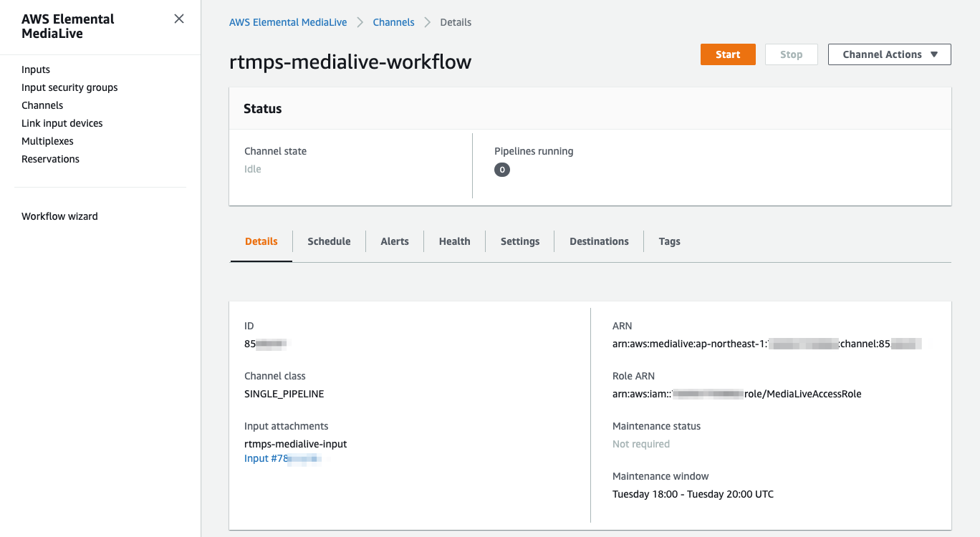980x537 pixels.
Task: Start the channel
Action: (728, 54)
